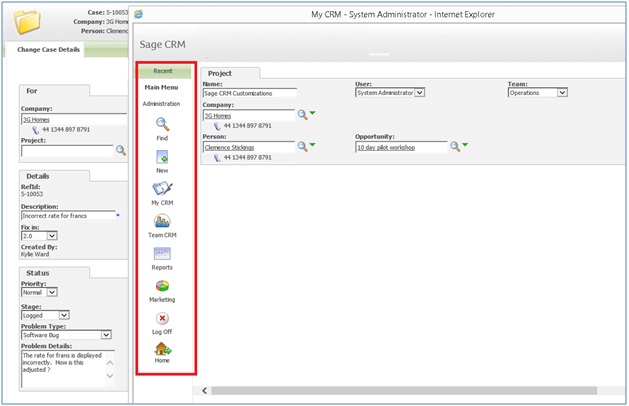The image size is (629, 406).
Task: Click phone icon below 3G Homes in Project
Action: tap(217, 126)
